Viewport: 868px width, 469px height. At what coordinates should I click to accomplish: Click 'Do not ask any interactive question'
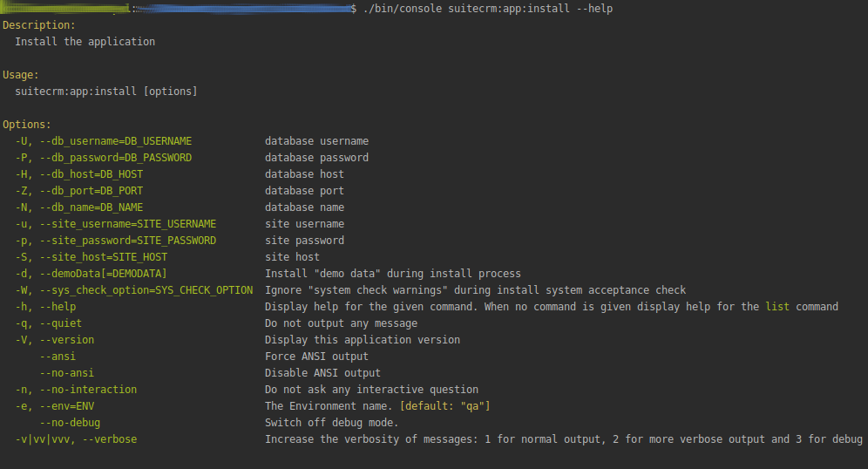[371, 391]
